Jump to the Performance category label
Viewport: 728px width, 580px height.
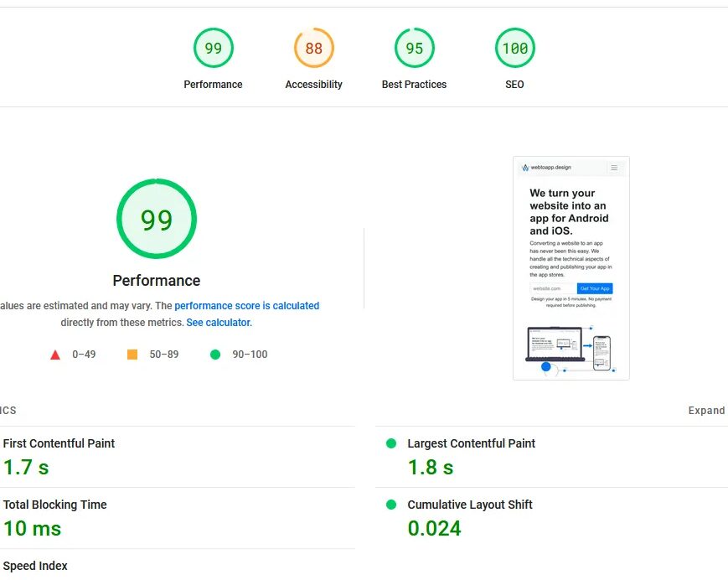pos(213,85)
